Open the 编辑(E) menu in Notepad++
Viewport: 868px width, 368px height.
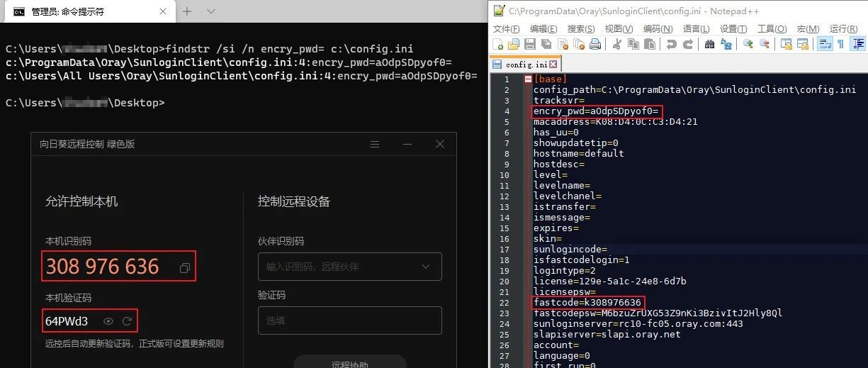(543, 28)
